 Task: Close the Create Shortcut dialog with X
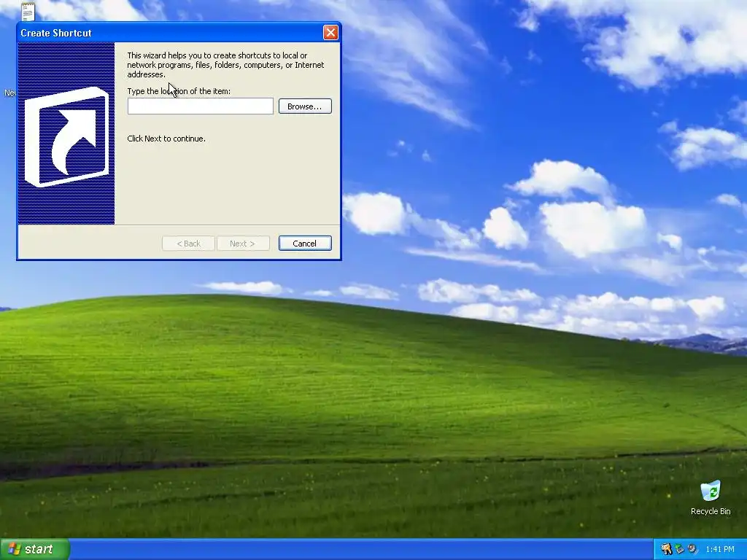coord(330,32)
